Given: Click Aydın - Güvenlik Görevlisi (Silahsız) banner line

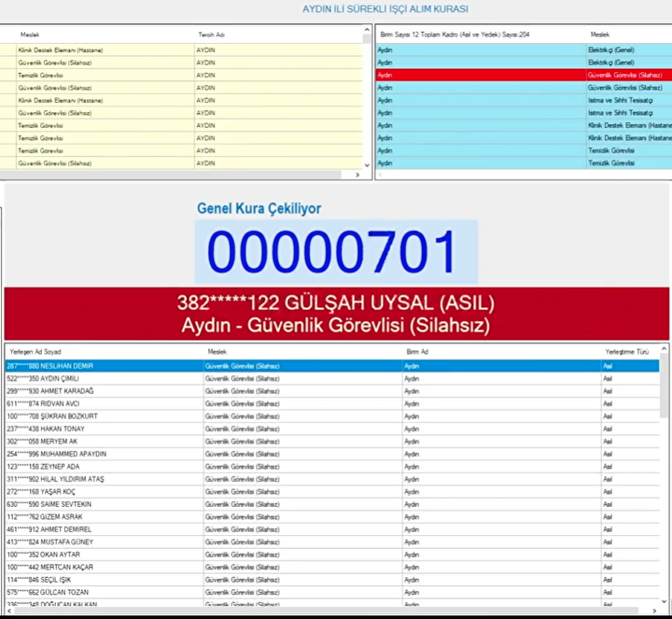Looking at the screenshot, I should coord(336,325).
